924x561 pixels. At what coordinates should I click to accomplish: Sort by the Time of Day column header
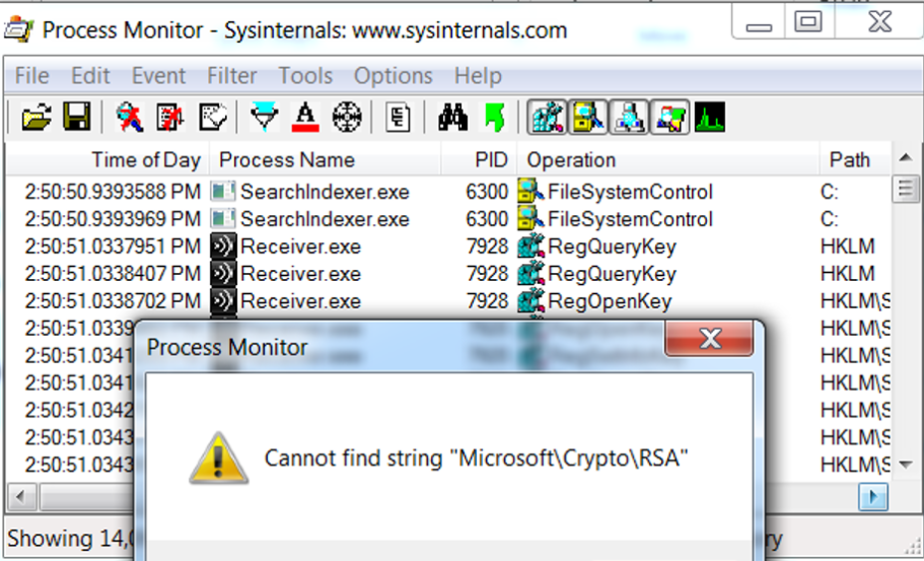point(108,159)
